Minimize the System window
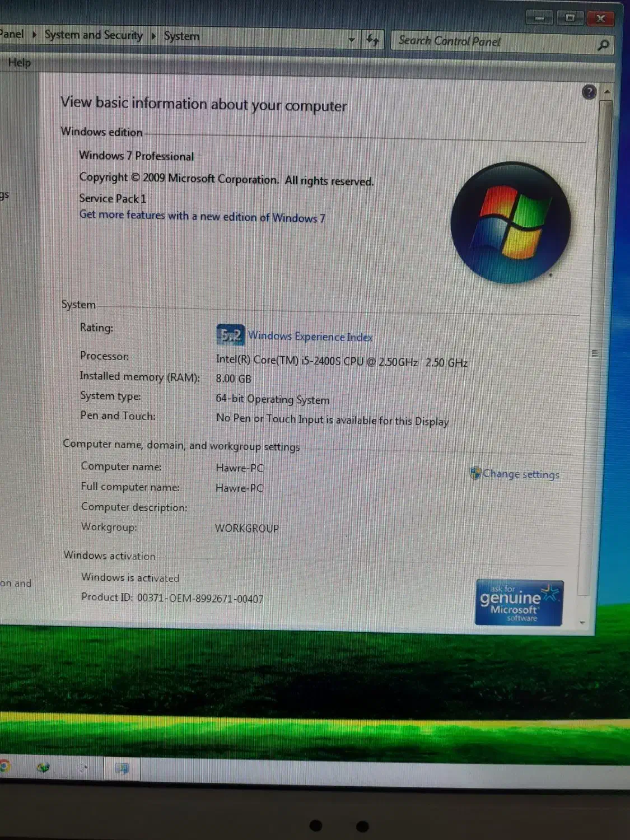 pos(539,18)
